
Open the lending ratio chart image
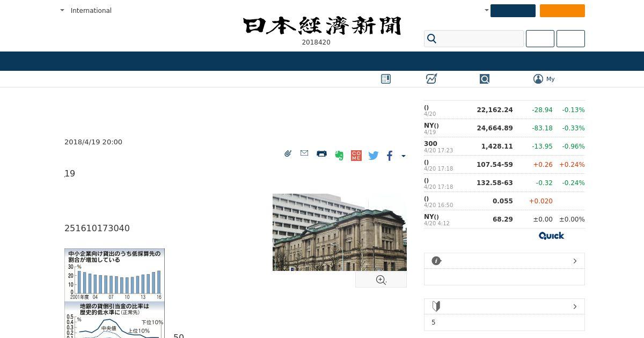click(114, 293)
